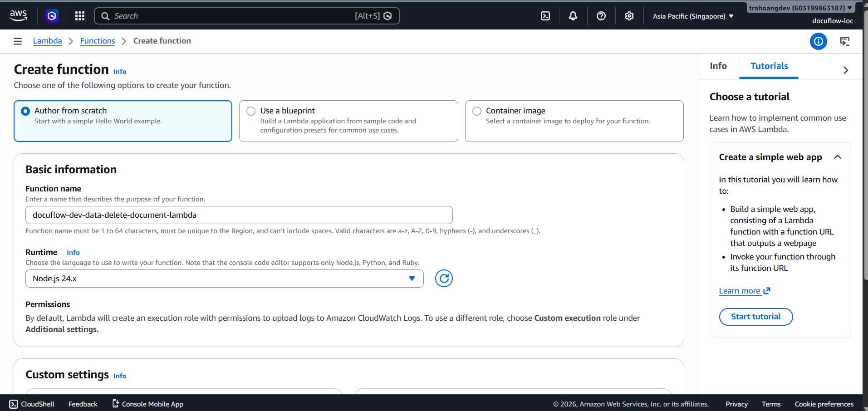Open CloudShell text link in footer
The image size is (868, 411).
pos(38,404)
